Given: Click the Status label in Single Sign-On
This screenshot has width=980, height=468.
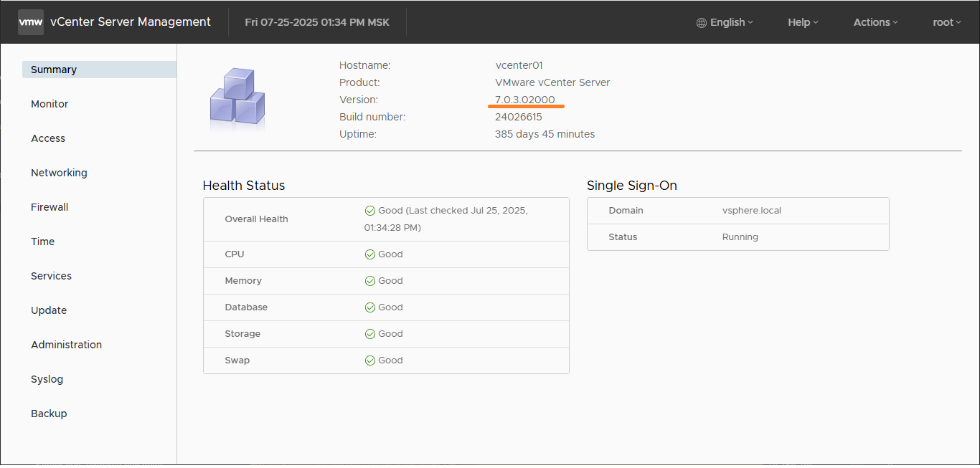Looking at the screenshot, I should [623, 237].
